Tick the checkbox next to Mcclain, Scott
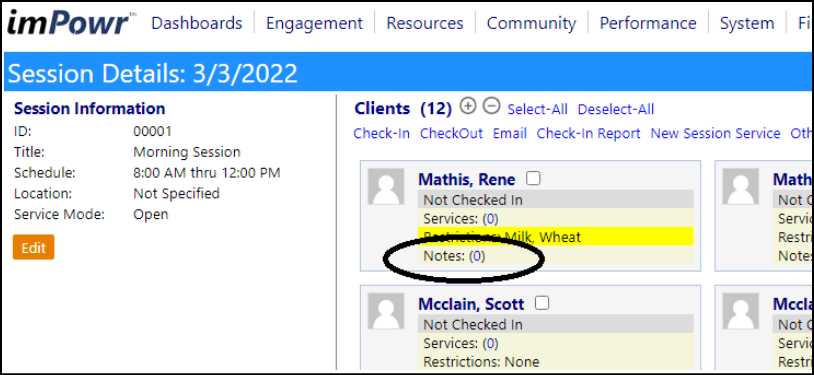Viewport: 814px width, 375px height. (541, 303)
